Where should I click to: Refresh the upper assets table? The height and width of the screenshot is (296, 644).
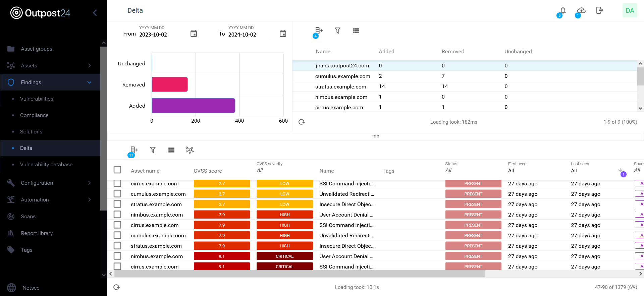[x=302, y=122]
